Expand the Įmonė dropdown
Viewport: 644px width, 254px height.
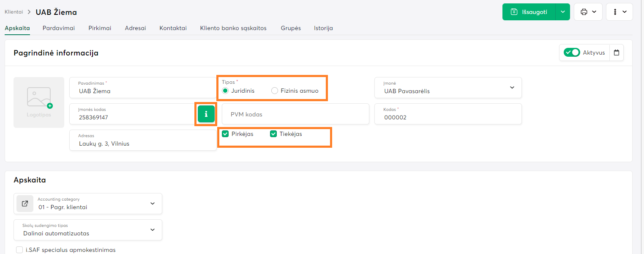tap(512, 88)
